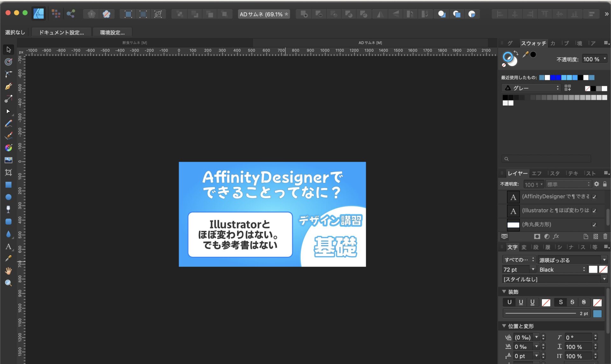Select the Place Image tool
The image size is (611, 364).
[9, 160]
